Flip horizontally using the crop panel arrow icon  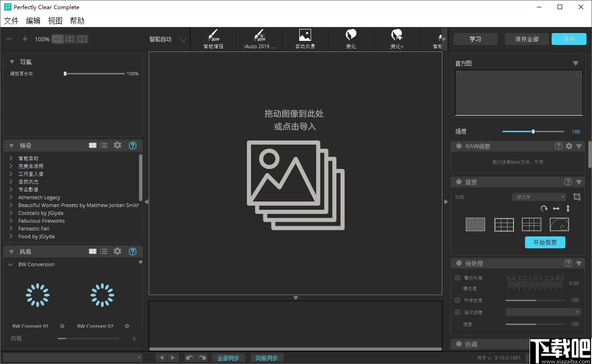[x=556, y=208]
